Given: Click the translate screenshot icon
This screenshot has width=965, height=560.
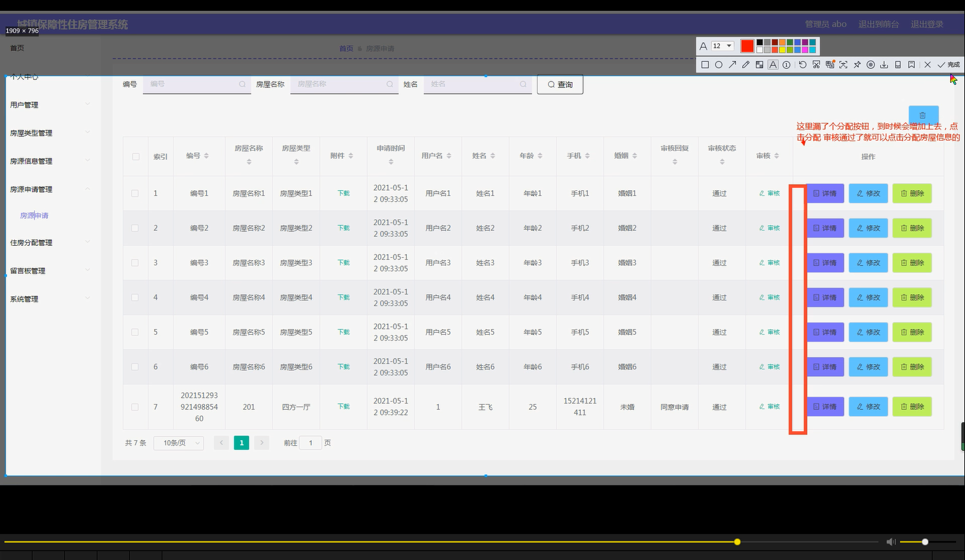Looking at the screenshot, I should 830,65.
